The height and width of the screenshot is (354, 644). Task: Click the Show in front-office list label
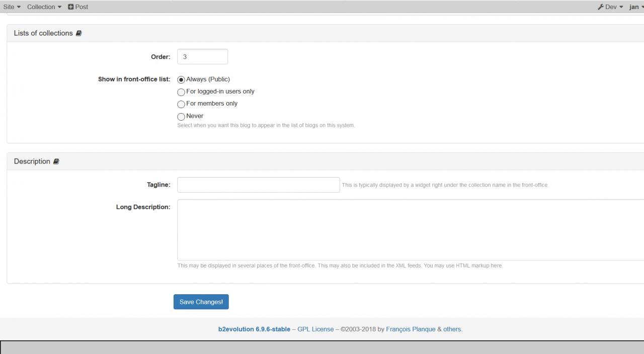coord(134,79)
